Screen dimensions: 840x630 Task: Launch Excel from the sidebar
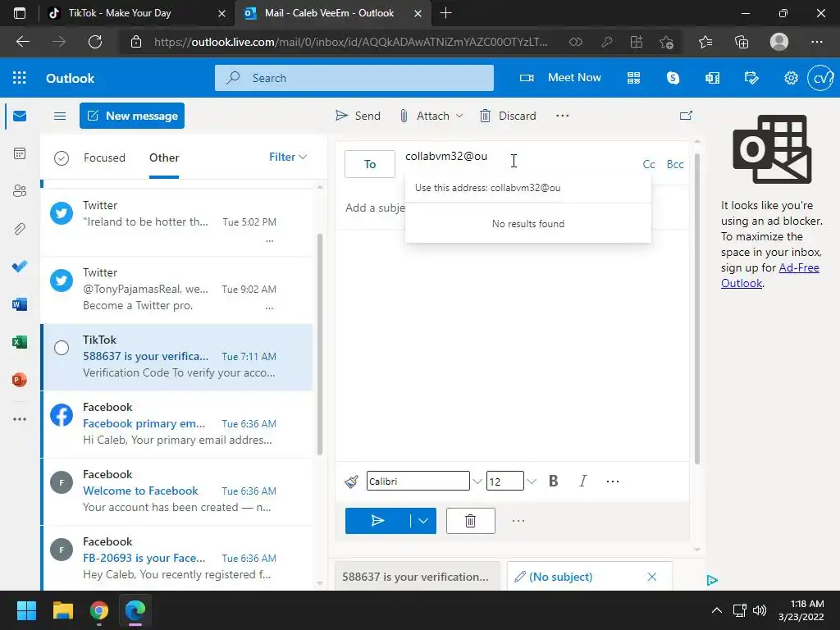(20, 342)
